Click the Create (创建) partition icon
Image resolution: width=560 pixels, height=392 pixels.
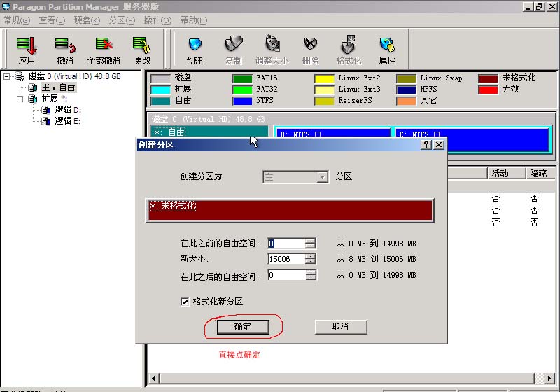pos(195,44)
